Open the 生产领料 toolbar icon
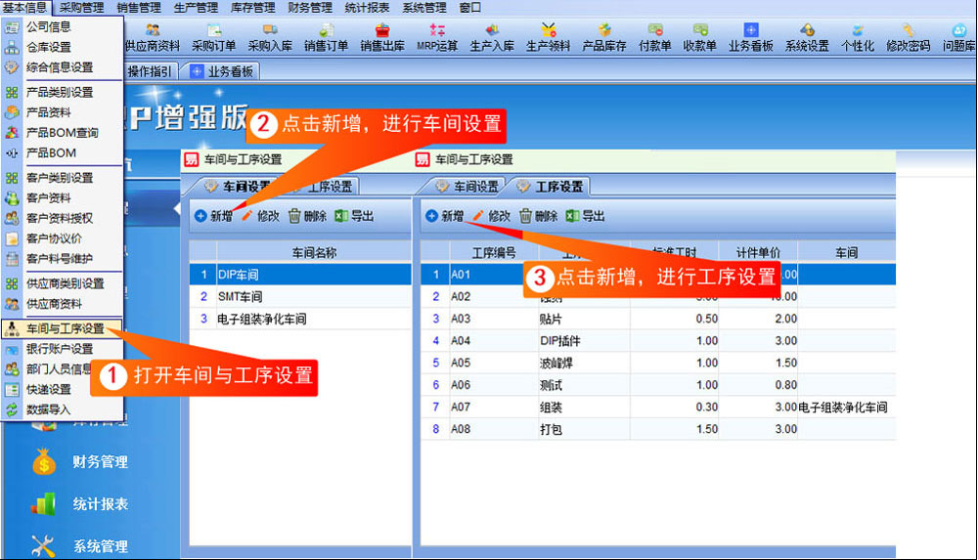 point(548,37)
